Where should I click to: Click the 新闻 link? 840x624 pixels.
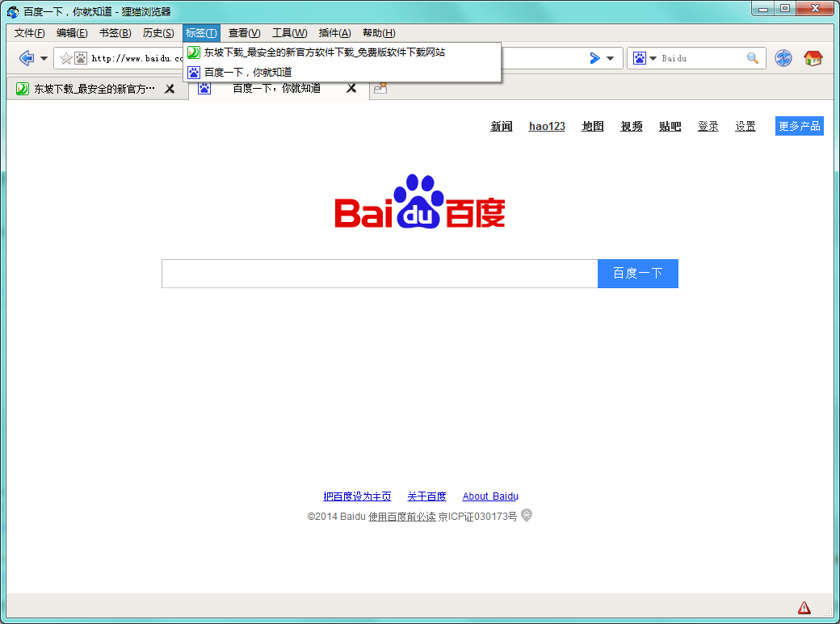(501, 127)
